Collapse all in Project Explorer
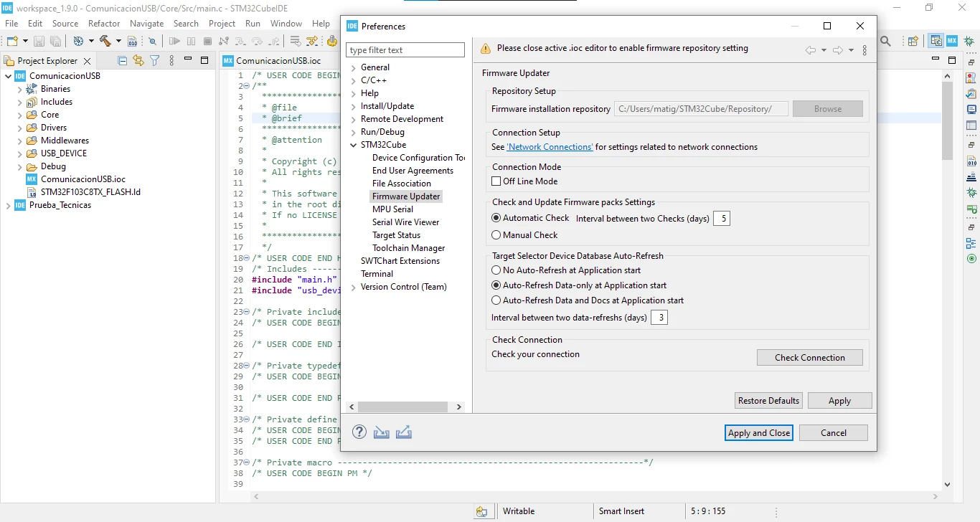Viewport: 980px width, 522px height. click(123, 61)
